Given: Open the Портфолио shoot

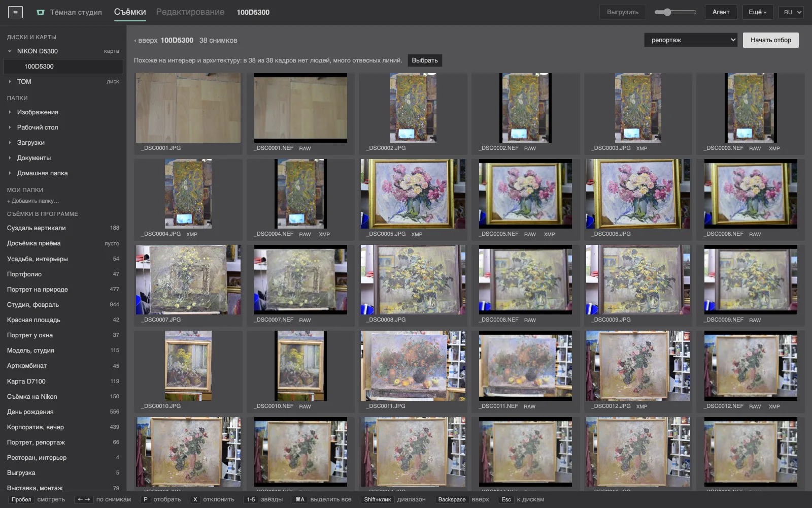Looking at the screenshot, I should [63, 274].
